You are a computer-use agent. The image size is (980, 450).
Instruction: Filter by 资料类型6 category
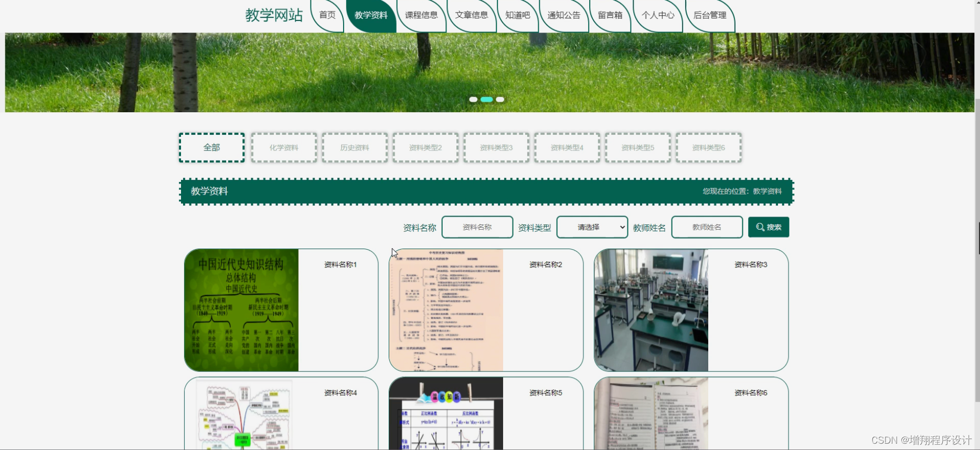point(709,147)
